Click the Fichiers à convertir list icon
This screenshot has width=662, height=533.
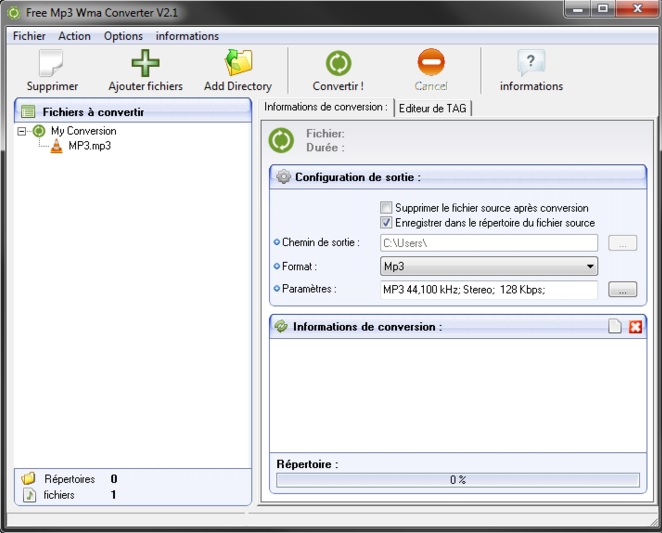[28, 112]
